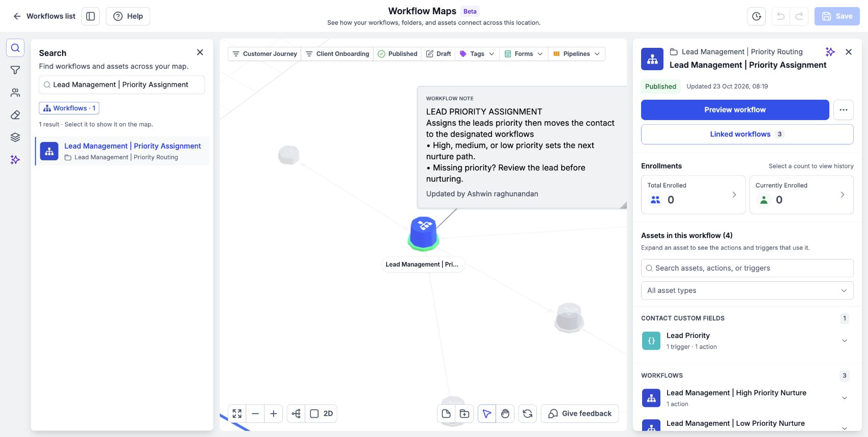Click the AI sparkle icon in details panel
The width and height of the screenshot is (868, 437).
[x=830, y=52]
